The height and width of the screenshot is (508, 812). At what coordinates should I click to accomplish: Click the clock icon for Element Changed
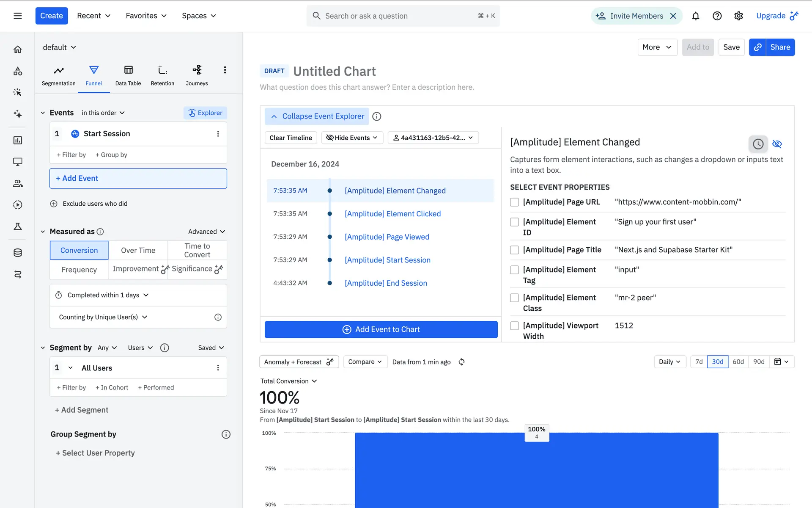click(758, 144)
